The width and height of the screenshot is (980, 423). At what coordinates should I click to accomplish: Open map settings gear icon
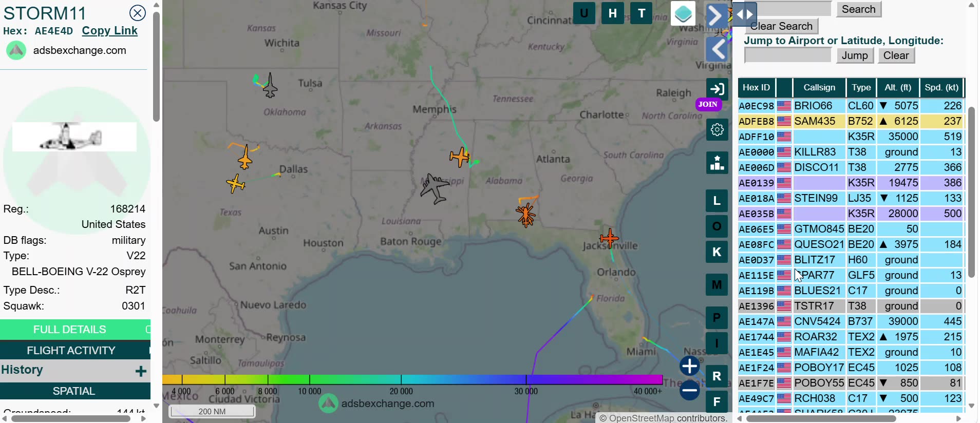[717, 129]
